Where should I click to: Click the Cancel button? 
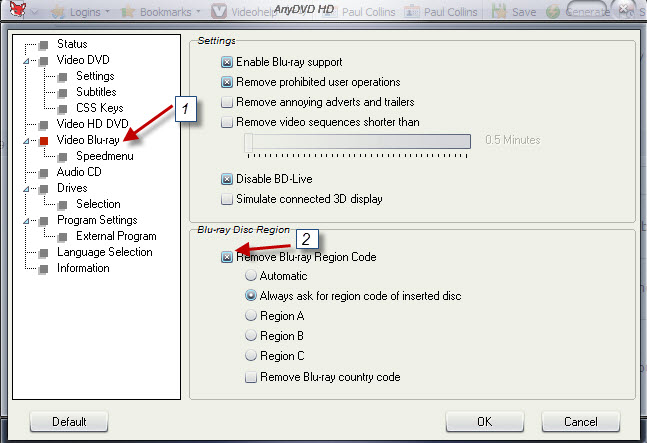tap(581, 422)
